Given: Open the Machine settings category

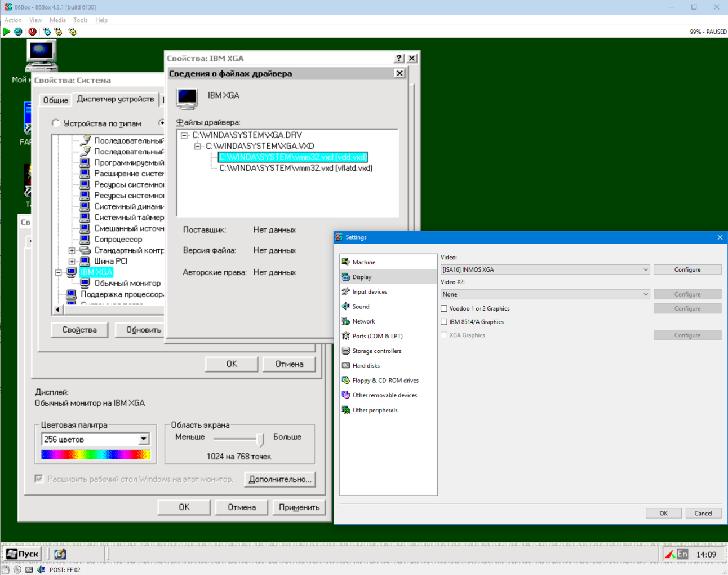Looking at the screenshot, I should [x=388, y=262].
